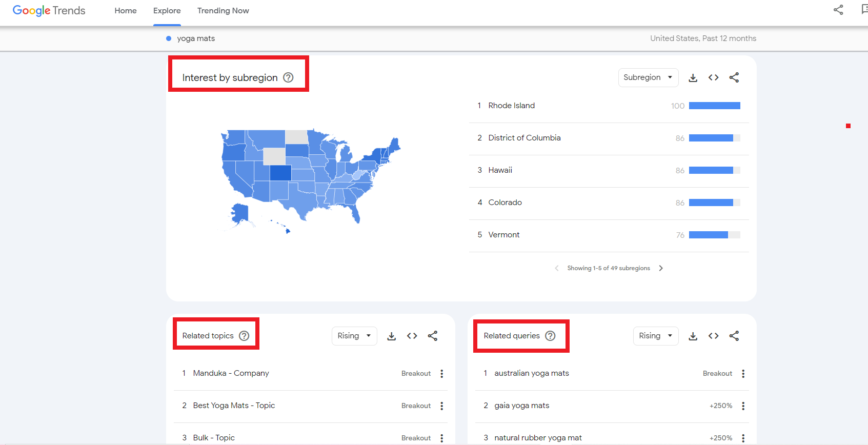Click the Colorado interest bar
The width and height of the screenshot is (868, 445).
coord(715,203)
